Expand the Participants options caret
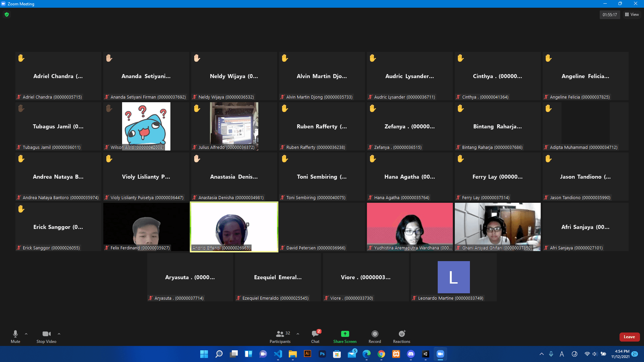 [x=298, y=334]
